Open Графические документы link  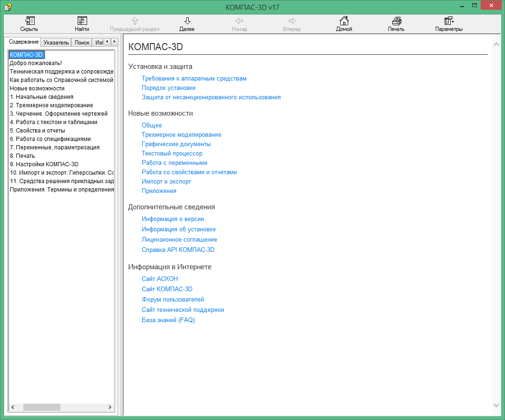point(176,144)
